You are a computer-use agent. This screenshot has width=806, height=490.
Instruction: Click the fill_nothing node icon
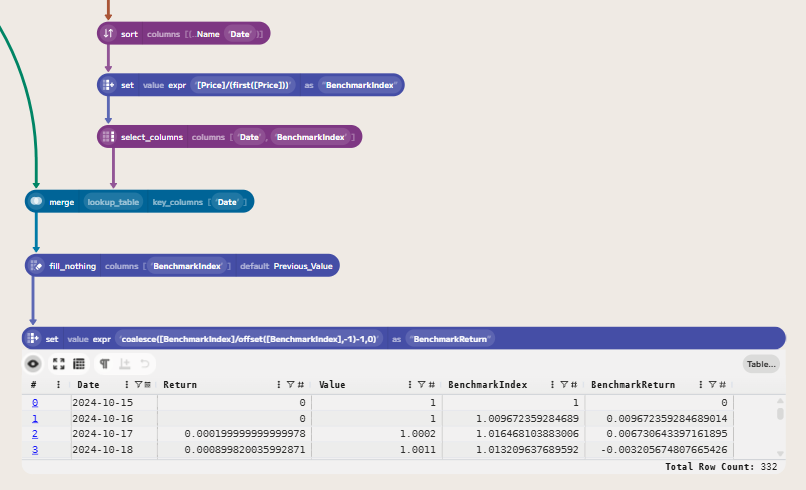[x=36, y=266]
